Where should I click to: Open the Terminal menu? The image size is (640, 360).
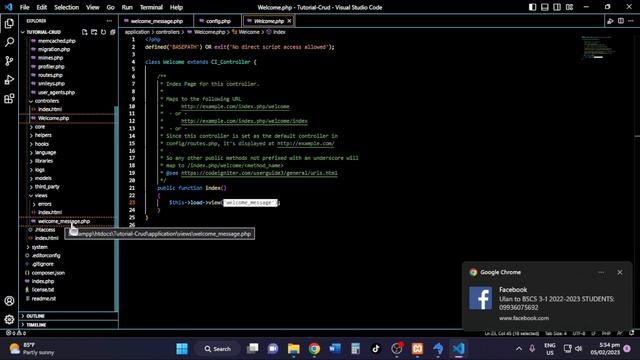(x=151, y=7)
